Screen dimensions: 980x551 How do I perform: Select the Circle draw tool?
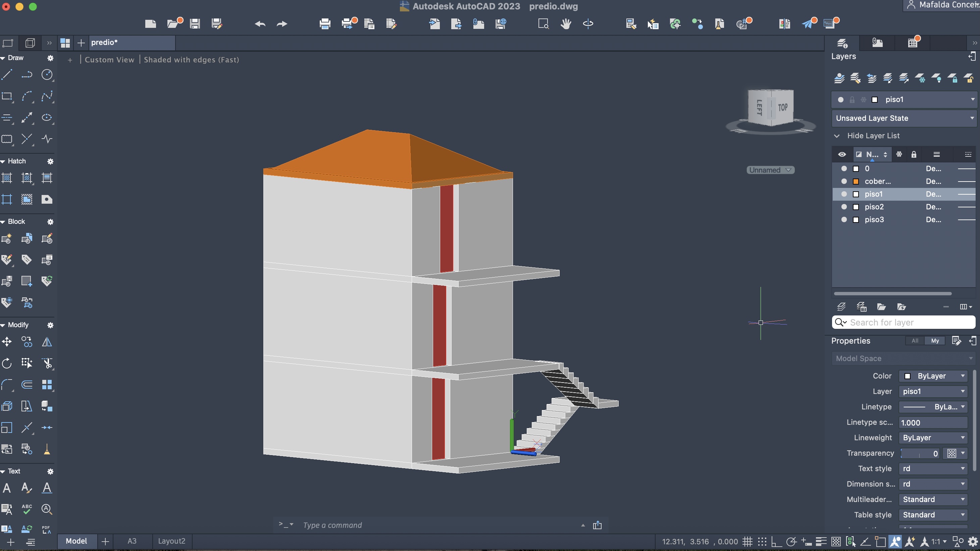pyautogui.click(x=47, y=74)
